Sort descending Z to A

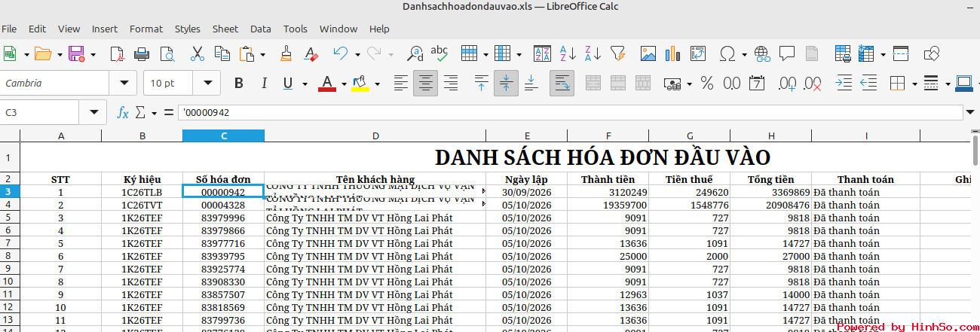tap(593, 53)
